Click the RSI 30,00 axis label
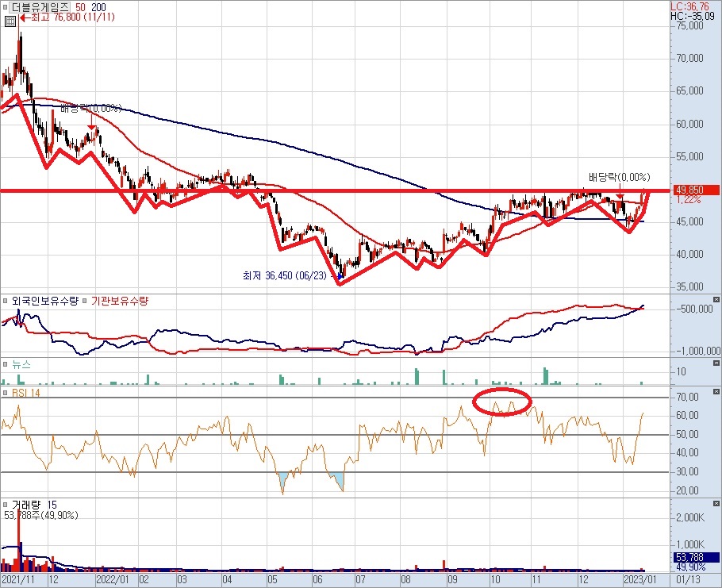The width and height of the screenshot is (722, 588). [x=687, y=471]
